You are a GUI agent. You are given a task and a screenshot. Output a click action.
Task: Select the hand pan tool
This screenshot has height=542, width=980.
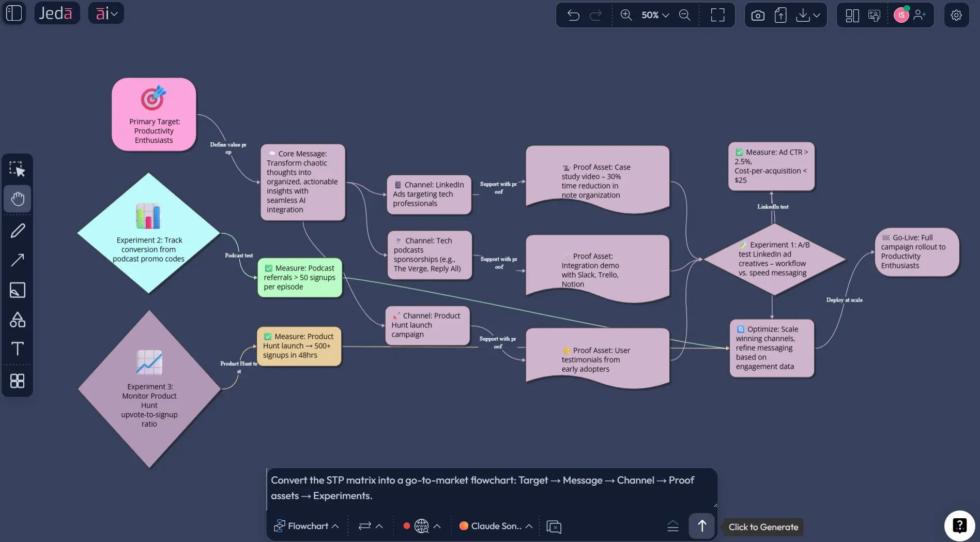click(x=17, y=199)
